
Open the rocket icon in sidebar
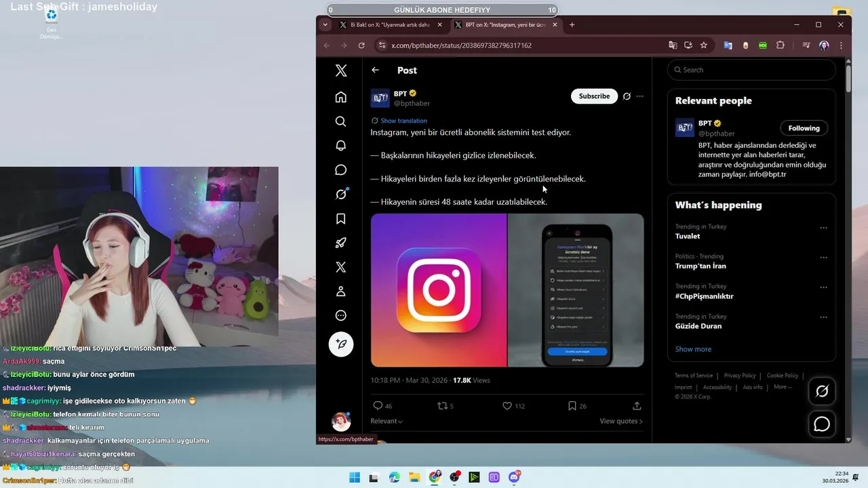(x=341, y=243)
